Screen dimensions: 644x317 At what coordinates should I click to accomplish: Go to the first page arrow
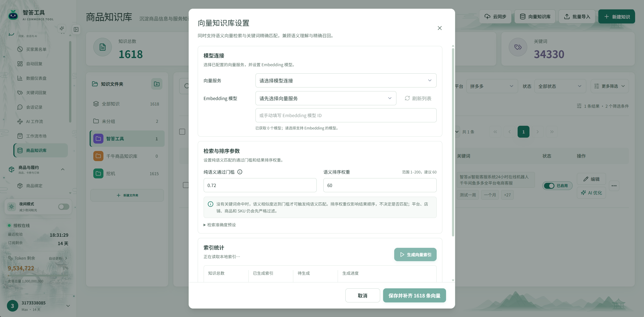coord(495,132)
